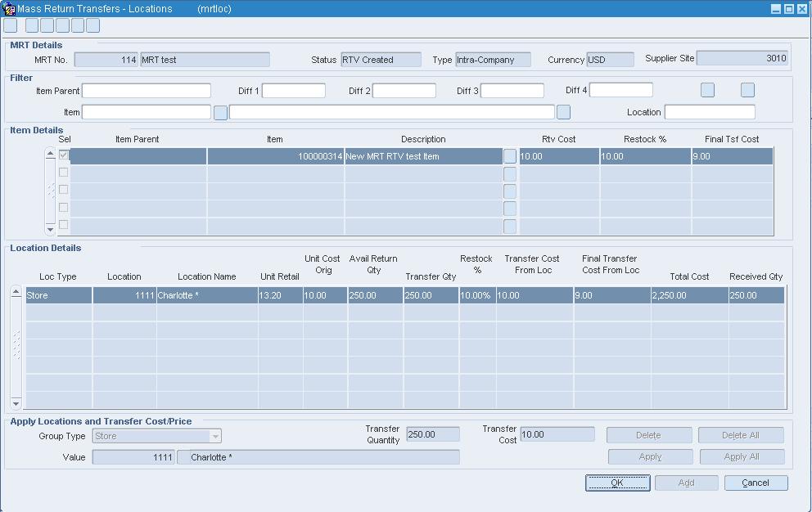This screenshot has height=512, width=812.
Task: Click the description lookup on the second item row
Action: (x=511, y=173)
